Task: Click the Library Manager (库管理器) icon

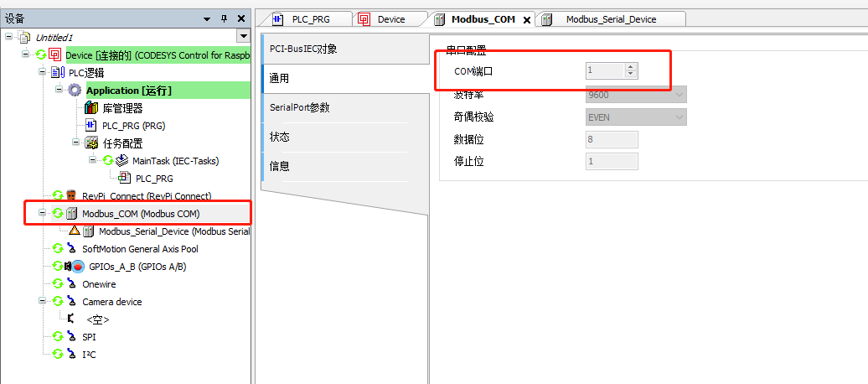Action: (x=91, y=108)
